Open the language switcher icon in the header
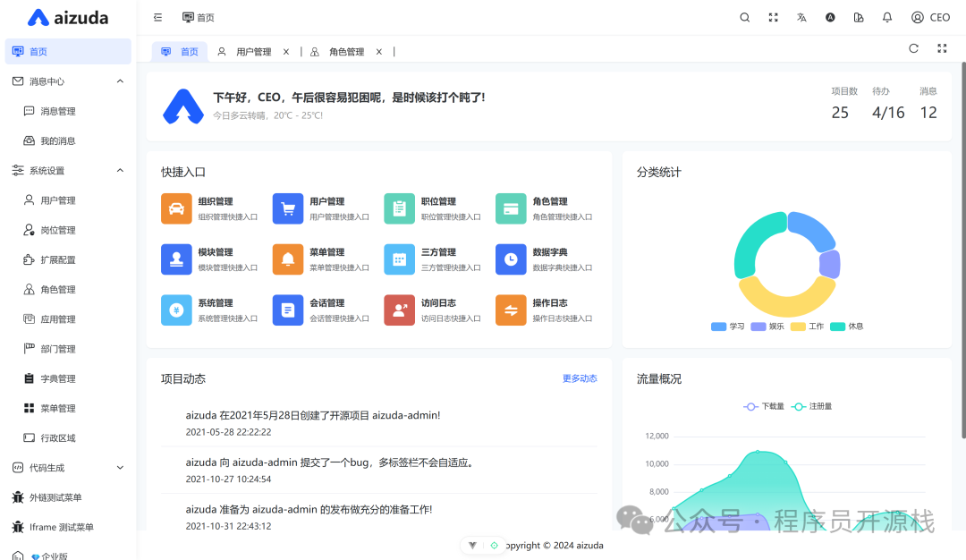The height and width of the screenshot is (560, 966). (801, 17)
